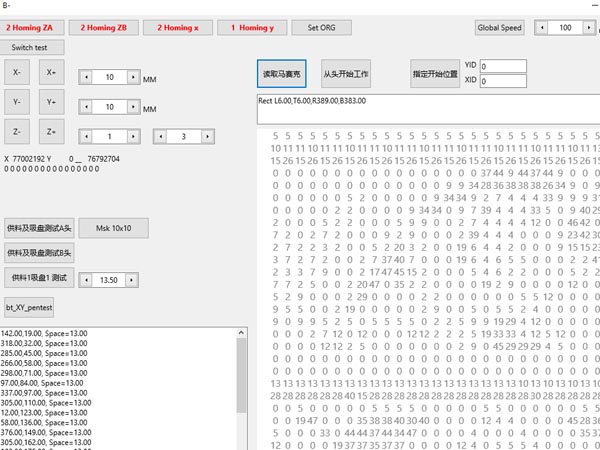Screen dimensions: 600x450
Task: Click the 读取马赛克 button
Action: pyautogui.click(x=282, y=73)
